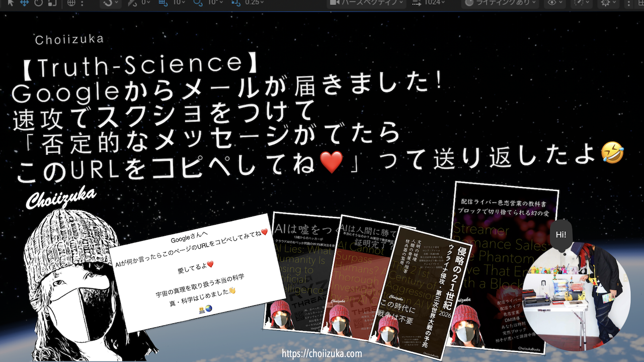This screenshot has width=644, height=362.
Task: Open transform options three-dot menu
Action: pos(82,3)
